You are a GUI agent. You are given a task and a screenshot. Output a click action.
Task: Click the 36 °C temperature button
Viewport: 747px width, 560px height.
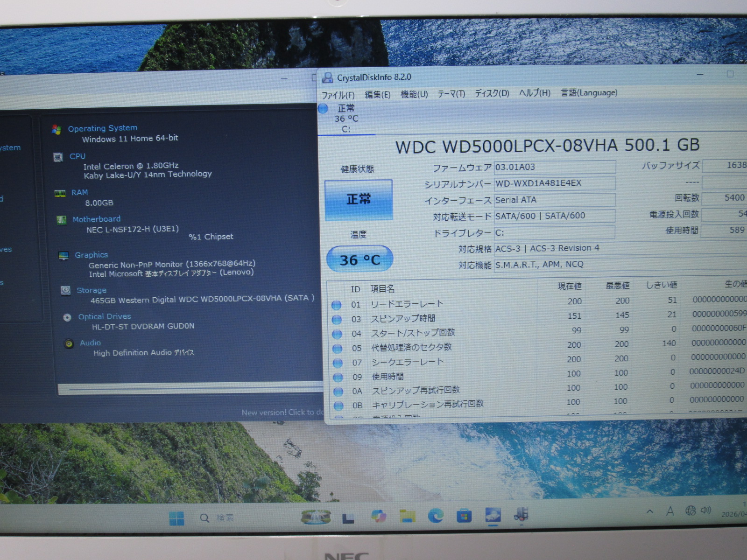pos(359,259)
